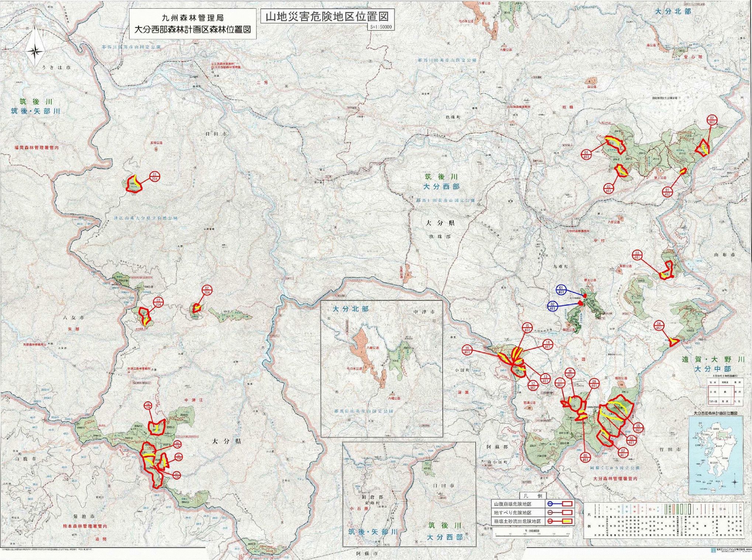Click the 大分森林管理署管内 label
The height and width of the screenshot is (560, 752).
point(615,478)
